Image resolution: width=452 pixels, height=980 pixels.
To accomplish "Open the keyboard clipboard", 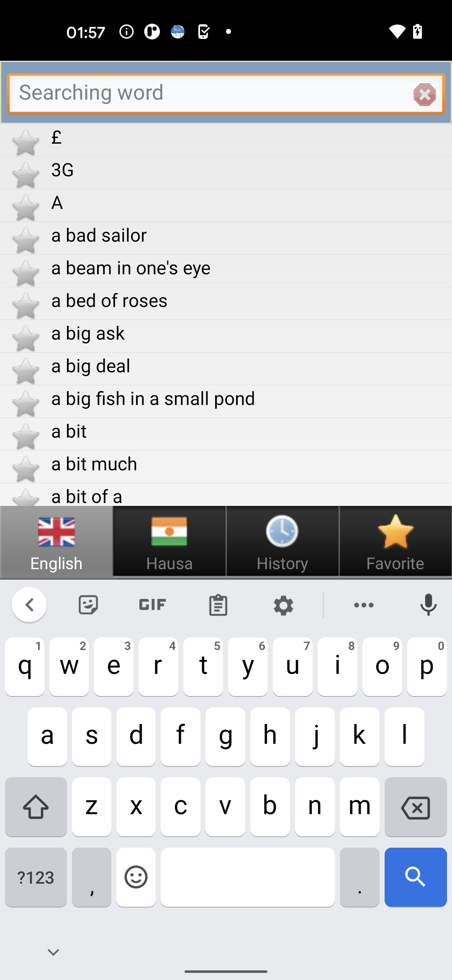I will point(218,605).
